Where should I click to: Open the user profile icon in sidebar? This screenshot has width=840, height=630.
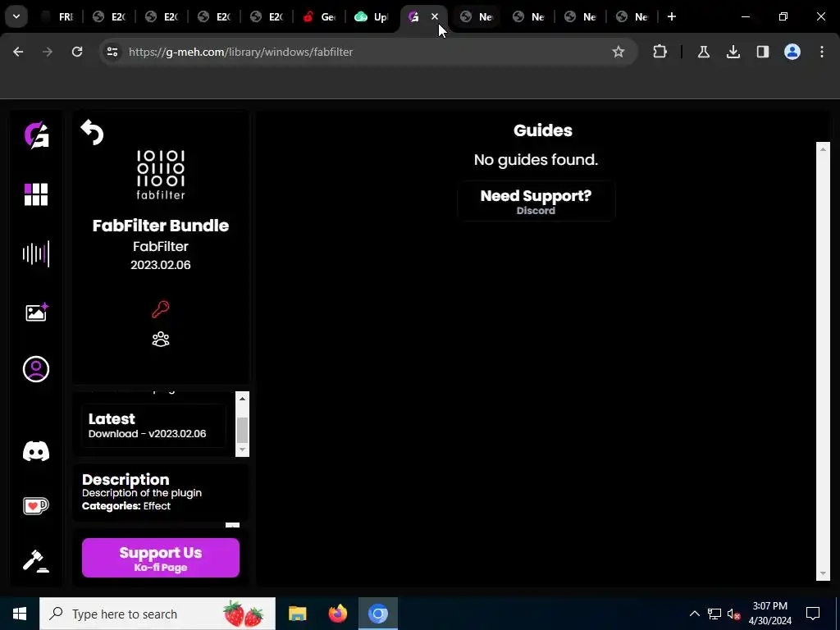pos(36,369)
